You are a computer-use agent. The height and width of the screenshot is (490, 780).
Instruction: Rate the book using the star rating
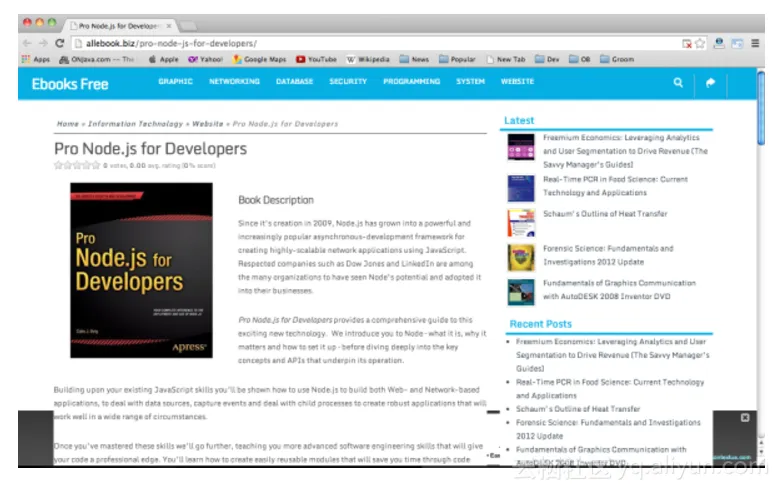tap(77, 166)
